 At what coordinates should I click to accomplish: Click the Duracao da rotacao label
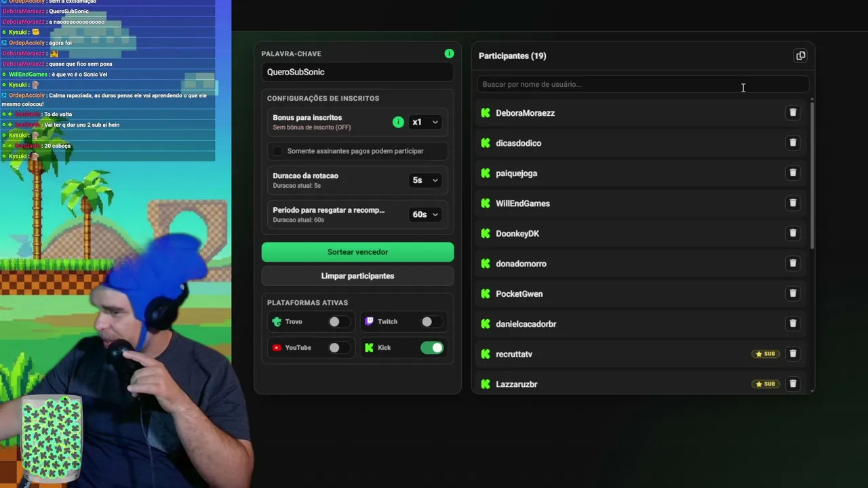click(305, 176)
